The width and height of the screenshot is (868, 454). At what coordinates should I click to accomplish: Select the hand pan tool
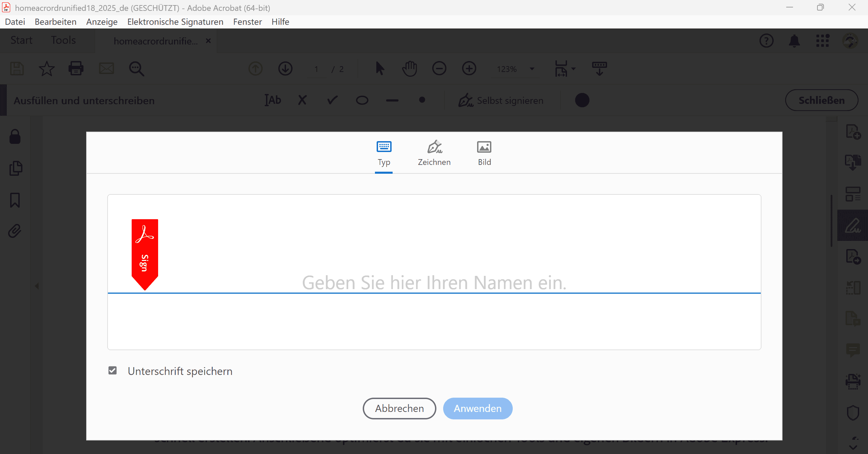410,69
